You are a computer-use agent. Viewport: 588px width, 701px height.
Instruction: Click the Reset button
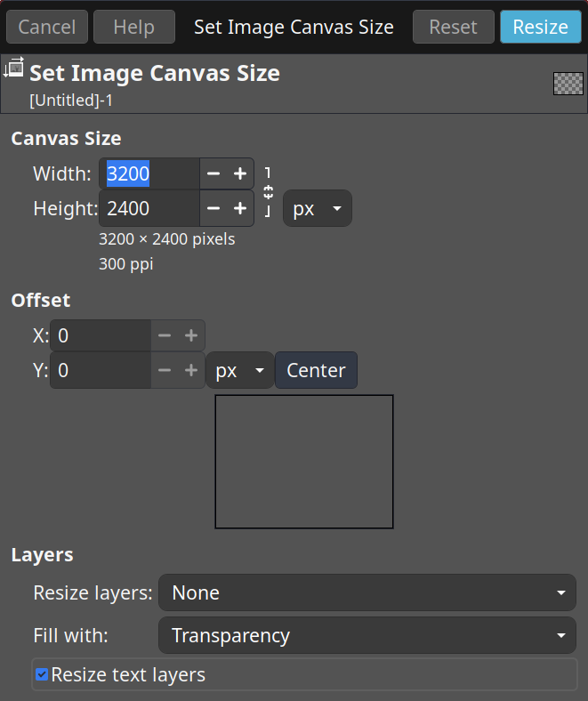[454, 27]
